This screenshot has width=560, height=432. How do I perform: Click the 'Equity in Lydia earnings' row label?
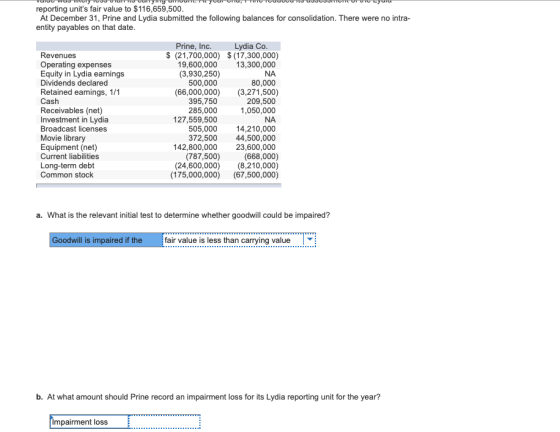[82, 74]
